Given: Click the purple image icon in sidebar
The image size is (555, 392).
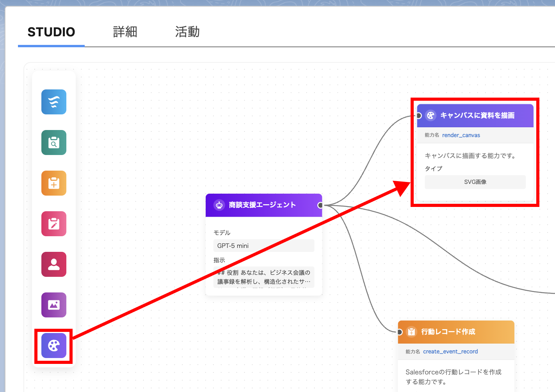Looking at the screenshot, I should point(54,305).
